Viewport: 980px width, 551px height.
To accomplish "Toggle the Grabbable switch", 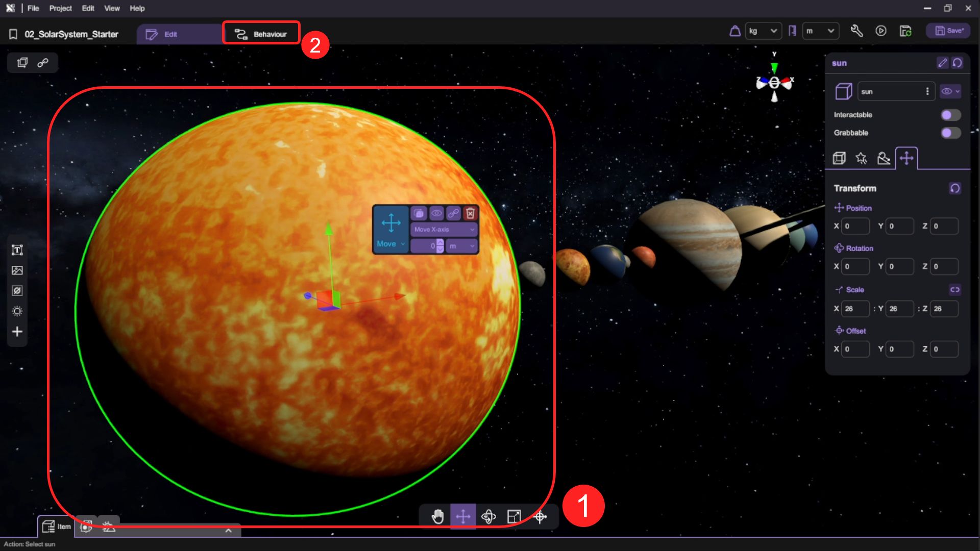I will (x=950, y=133).
